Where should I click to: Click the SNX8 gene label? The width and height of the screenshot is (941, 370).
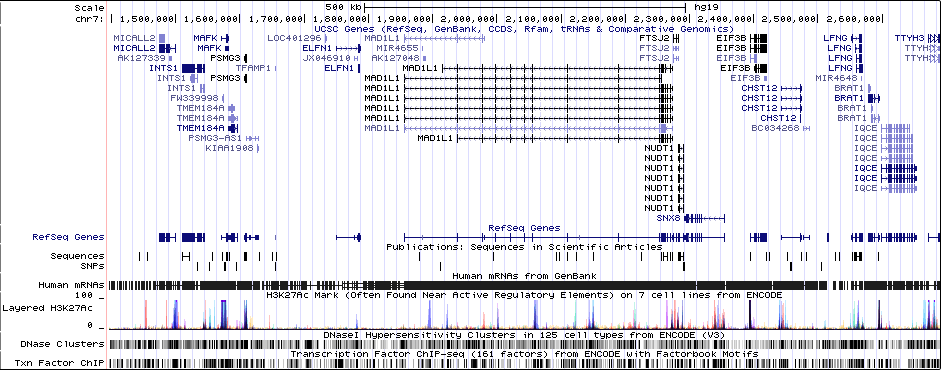point(669,218)
